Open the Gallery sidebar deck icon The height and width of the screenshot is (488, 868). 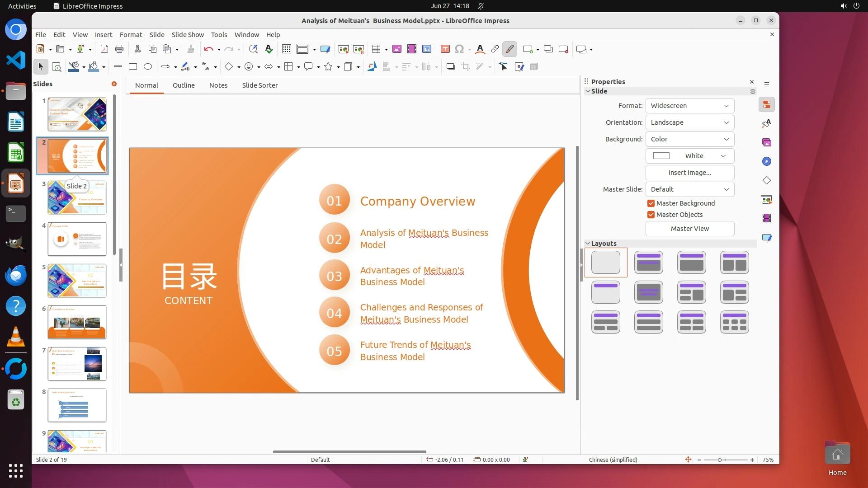pos(767,143)
